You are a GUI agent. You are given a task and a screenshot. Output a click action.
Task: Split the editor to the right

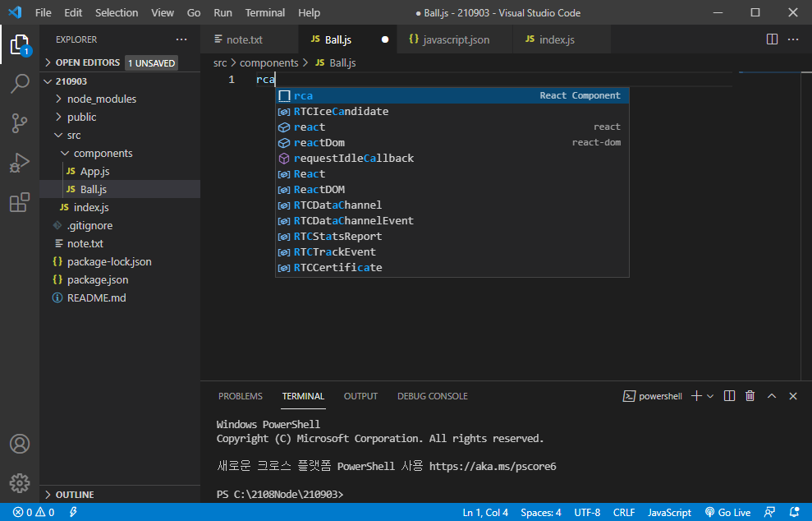click(x=772, y=39)
